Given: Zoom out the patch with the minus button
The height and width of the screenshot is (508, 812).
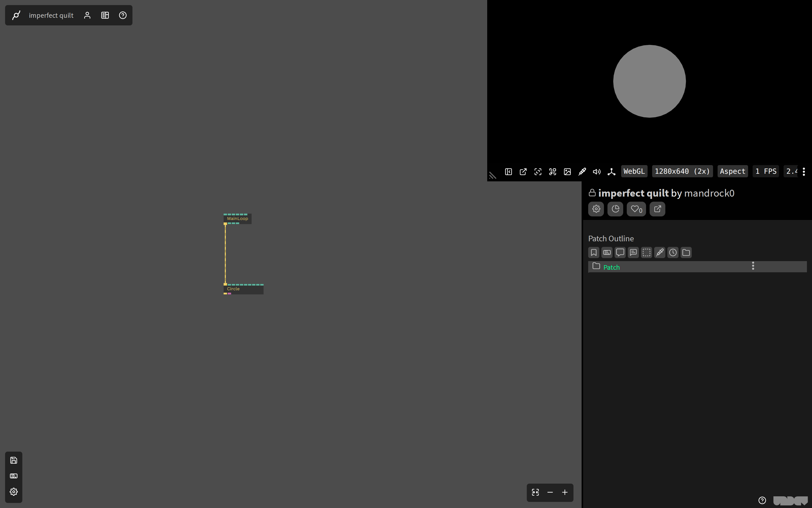Looking at the screenshot, I should [550, 492].
